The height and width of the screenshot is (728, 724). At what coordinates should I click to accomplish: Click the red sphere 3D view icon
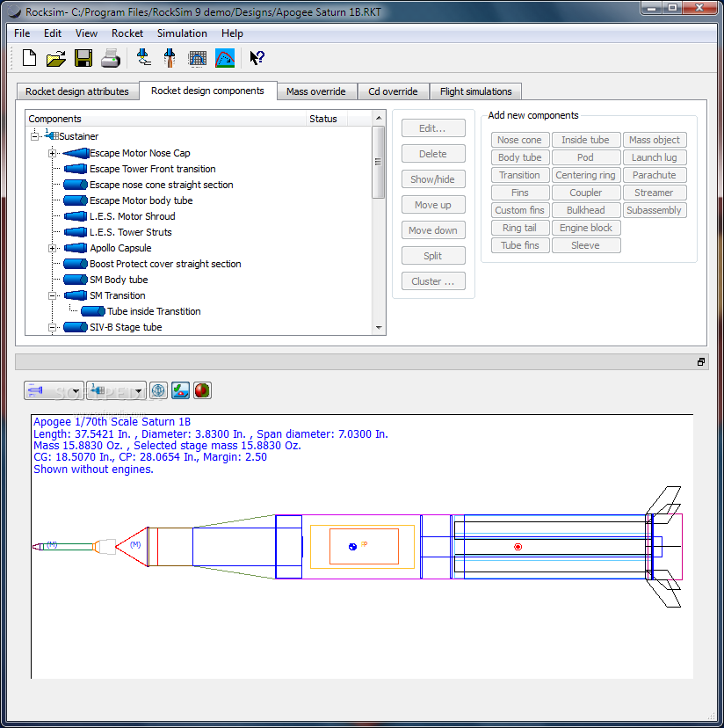pos(202,390)
